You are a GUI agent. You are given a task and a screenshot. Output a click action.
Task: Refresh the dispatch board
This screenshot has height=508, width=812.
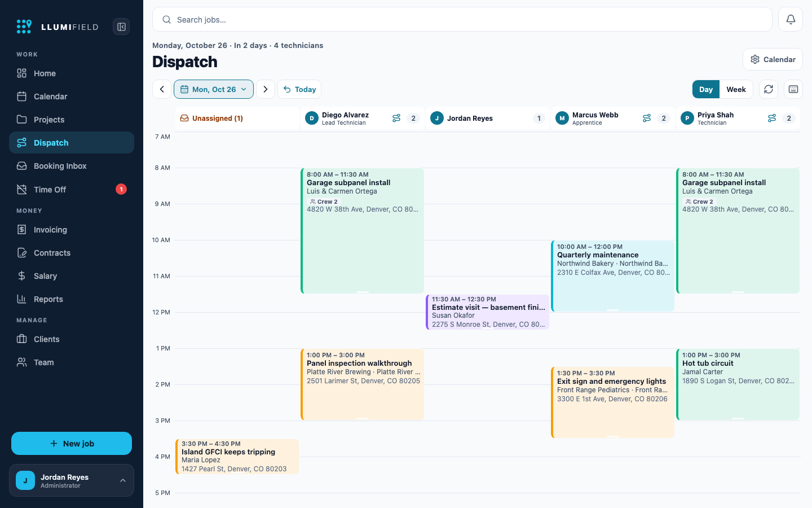tap(769, 89)
